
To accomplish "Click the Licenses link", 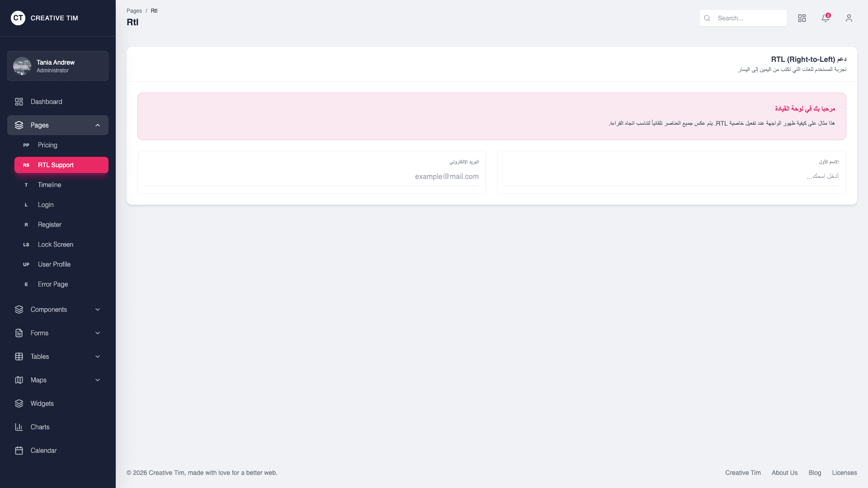I will [844, 473].
